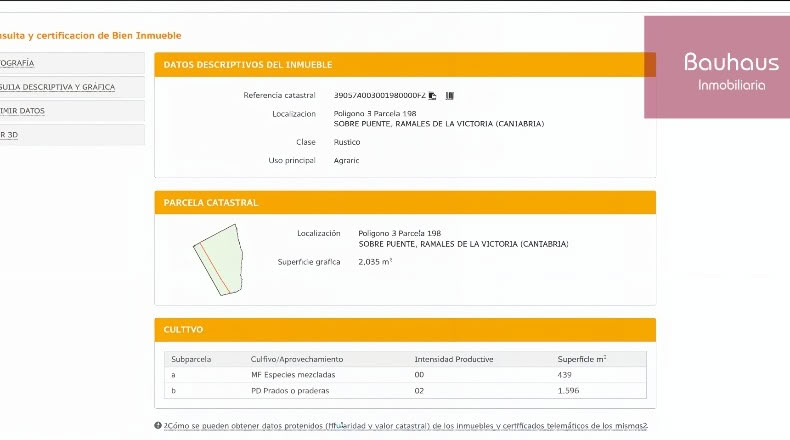The image size is (790, 440).
Task: Open the Ver 3D sidebar option
Action: point(72,135)
